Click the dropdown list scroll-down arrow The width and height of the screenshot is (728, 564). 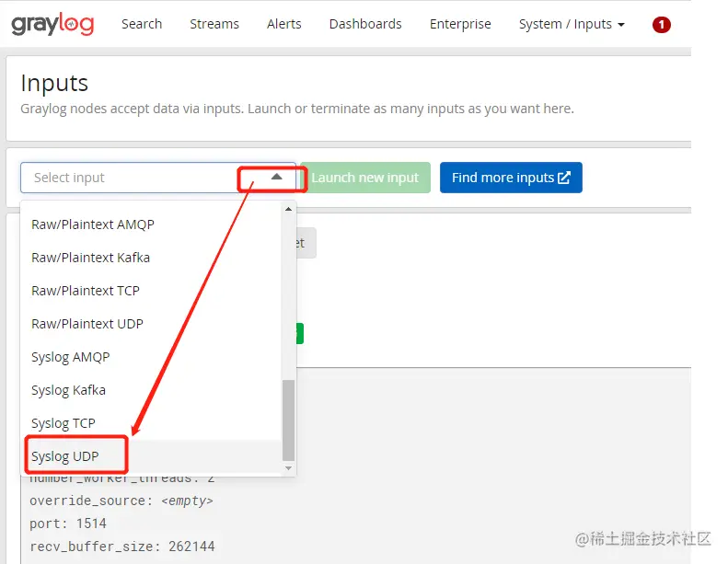click(x=288, y=468)
